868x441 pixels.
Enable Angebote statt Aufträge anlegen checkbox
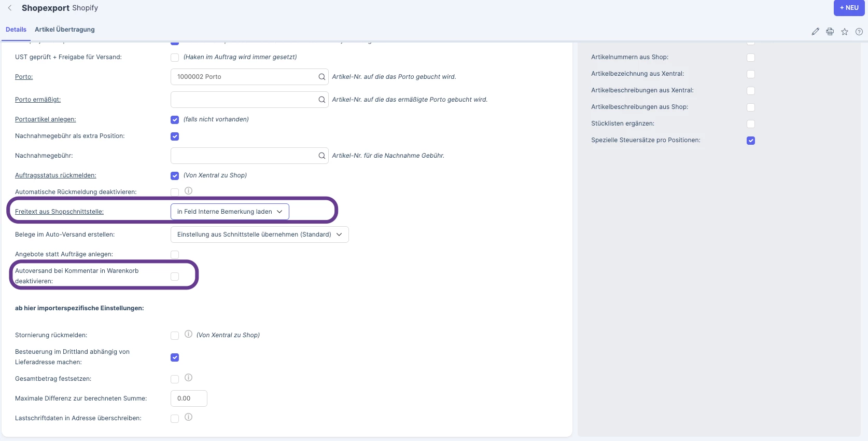click(175, 255)
